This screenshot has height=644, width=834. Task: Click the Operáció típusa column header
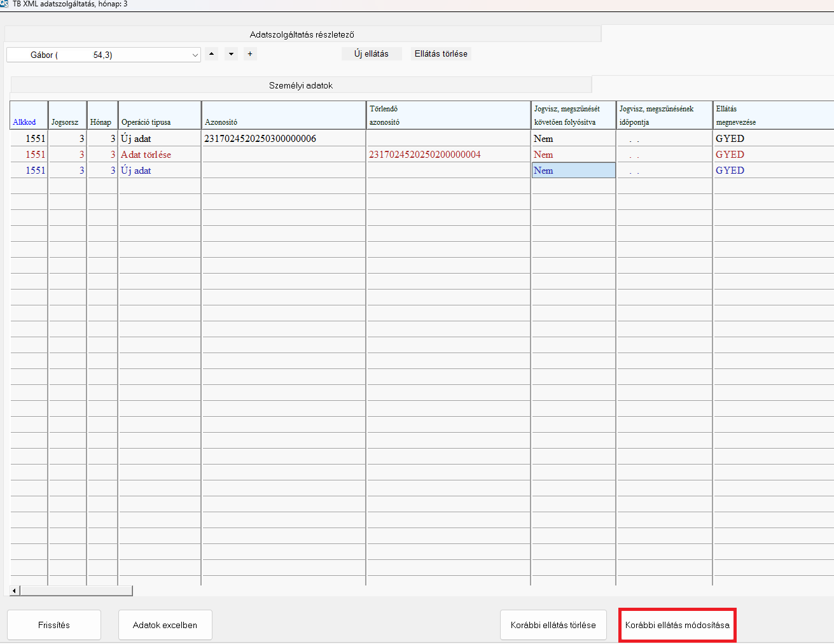click(x=146, y=122)
